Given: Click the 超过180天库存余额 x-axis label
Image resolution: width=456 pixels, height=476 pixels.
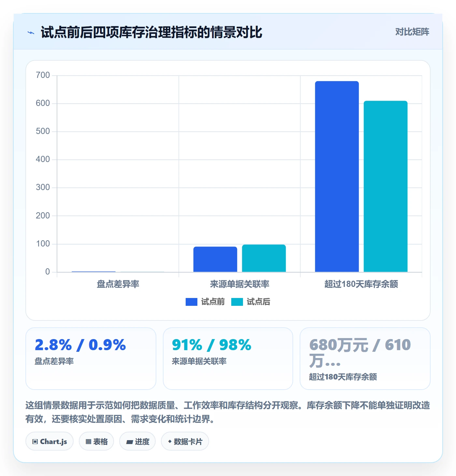Looking at the screenshot, I should (x=361, y=284).
